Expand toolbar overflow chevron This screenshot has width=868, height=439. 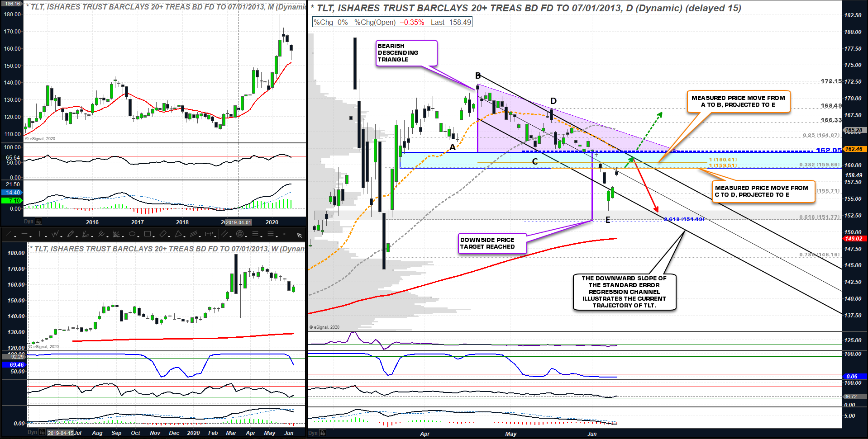[284, 234]
